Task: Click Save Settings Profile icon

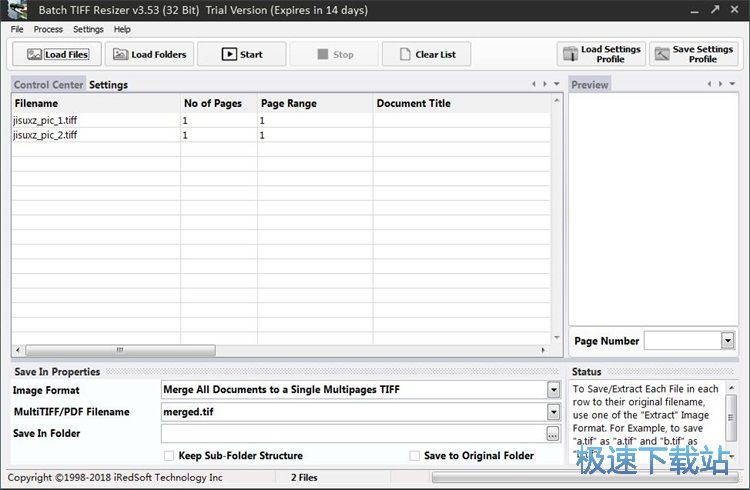Action: click(662, 54)
